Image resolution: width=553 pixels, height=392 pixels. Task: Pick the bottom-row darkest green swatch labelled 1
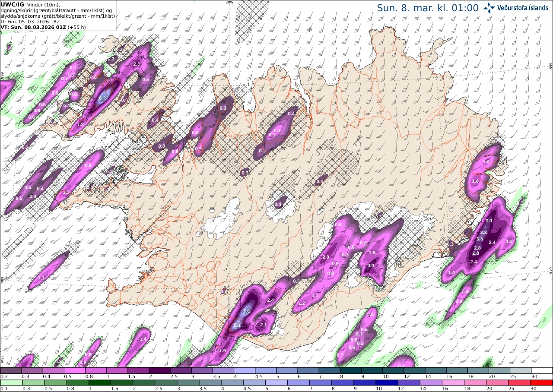(x=99, y=383)
